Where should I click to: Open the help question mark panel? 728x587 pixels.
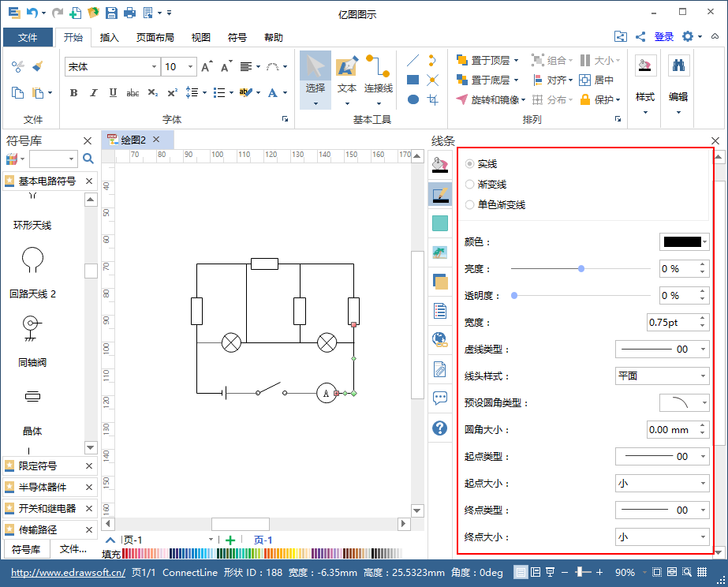pos(439,428)
